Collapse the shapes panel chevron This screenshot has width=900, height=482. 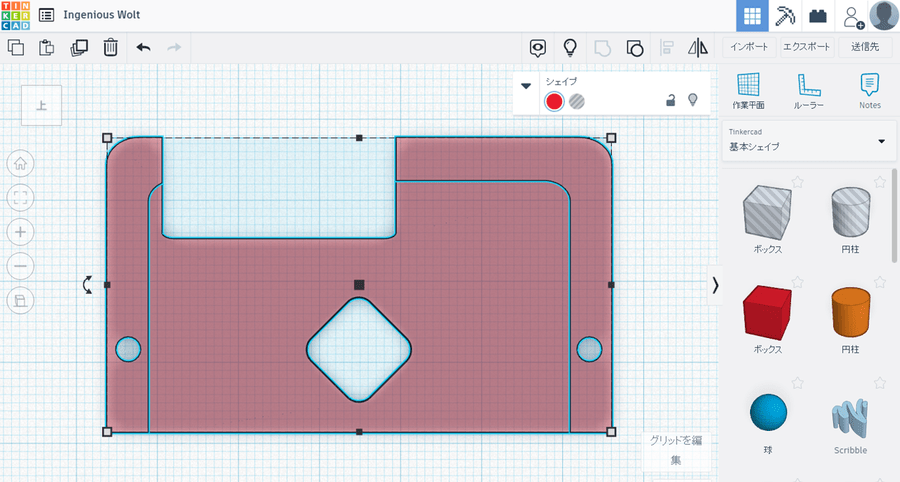(x=715, y=285)
